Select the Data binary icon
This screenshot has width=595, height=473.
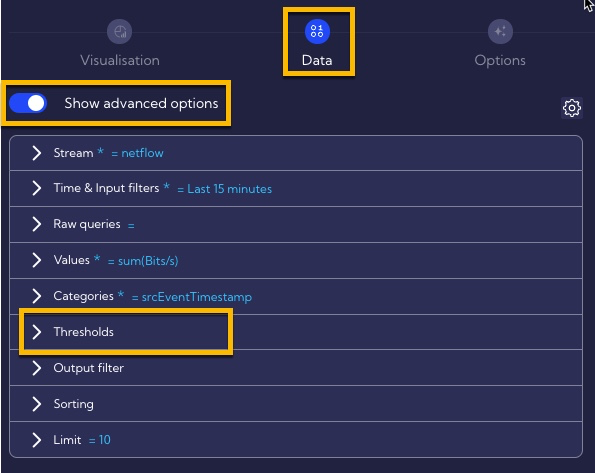(x=317, y=32)
